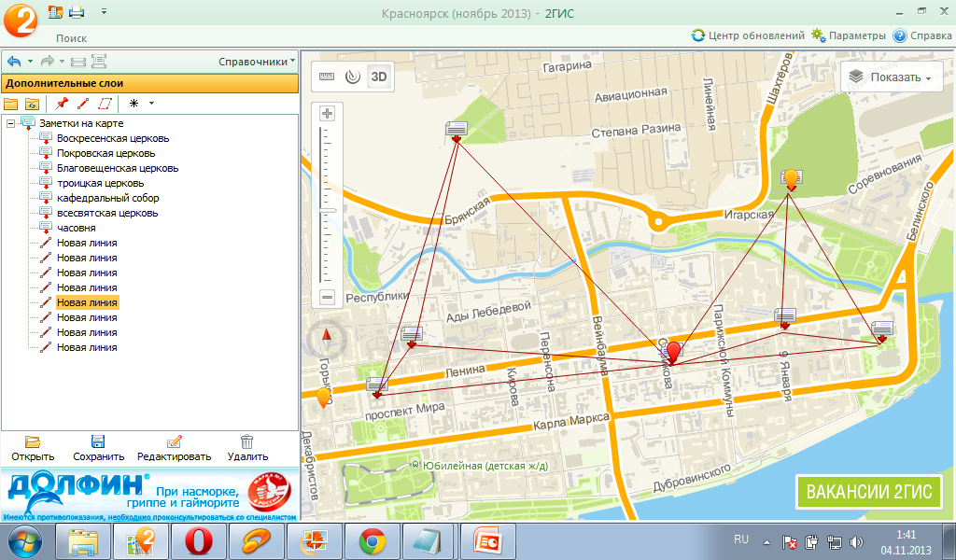Select троицкая церковь note
The image size is (956, 560).
click(x=101, y=184)
